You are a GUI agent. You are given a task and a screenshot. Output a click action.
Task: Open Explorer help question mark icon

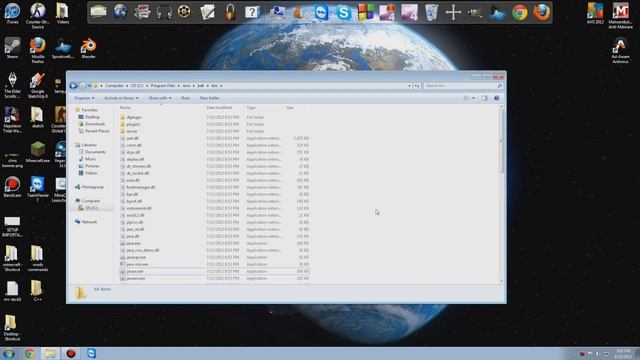497,98
